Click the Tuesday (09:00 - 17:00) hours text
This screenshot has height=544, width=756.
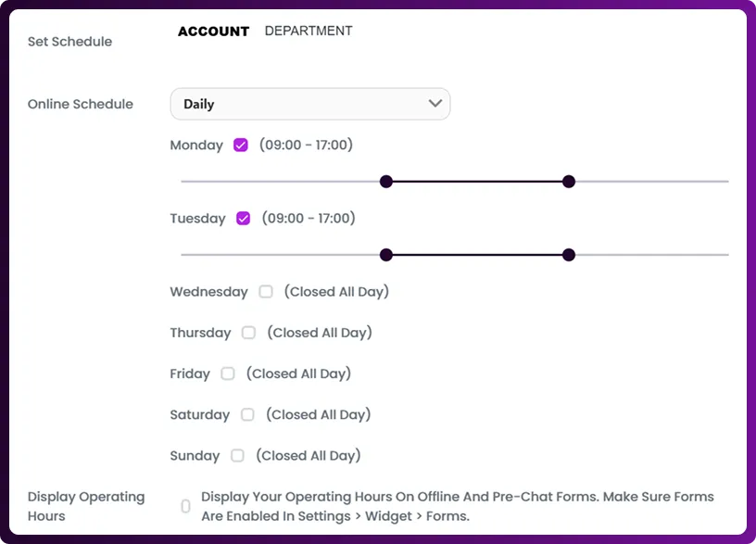(x=309, y=219)
